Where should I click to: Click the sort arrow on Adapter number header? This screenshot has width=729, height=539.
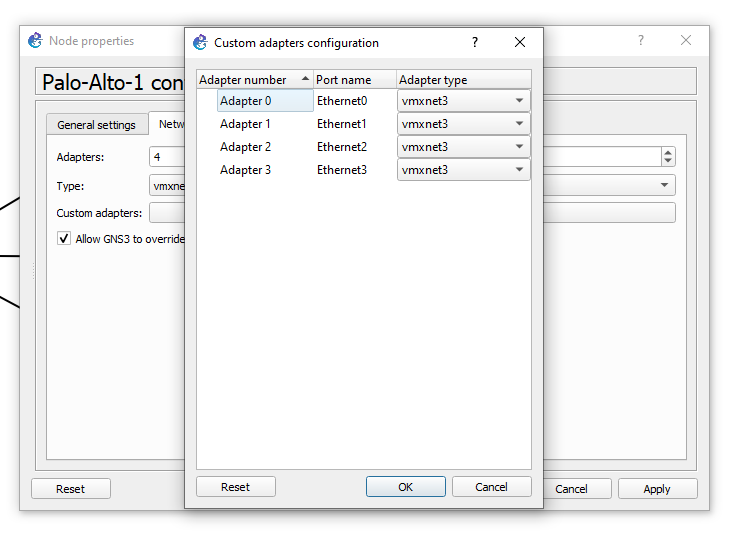(x=305, y=79)
